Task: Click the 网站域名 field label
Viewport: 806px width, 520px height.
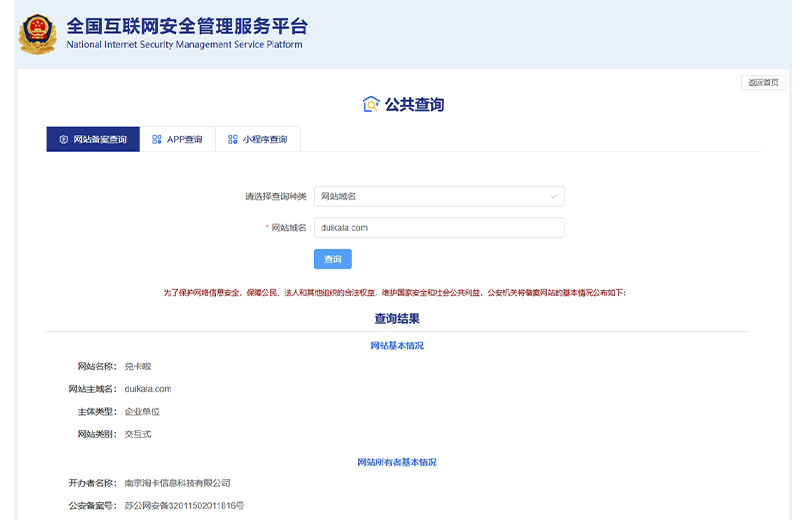Action: click(x=288, y=228)
